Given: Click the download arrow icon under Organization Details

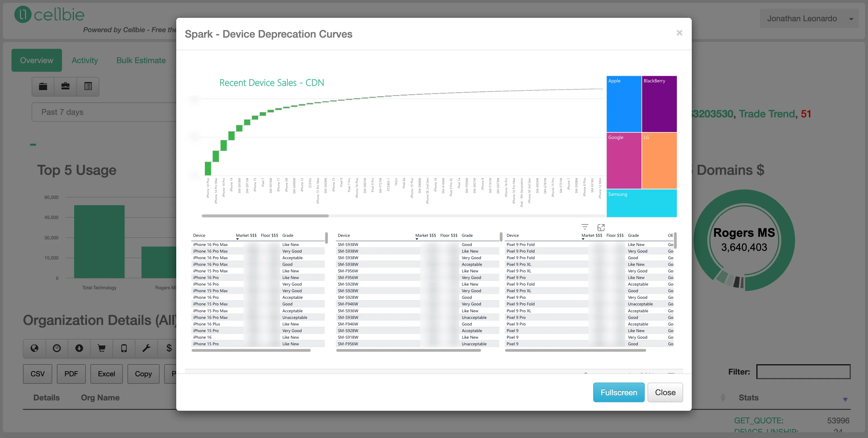Looking at the screenshot, I should (x=79, y=348).
